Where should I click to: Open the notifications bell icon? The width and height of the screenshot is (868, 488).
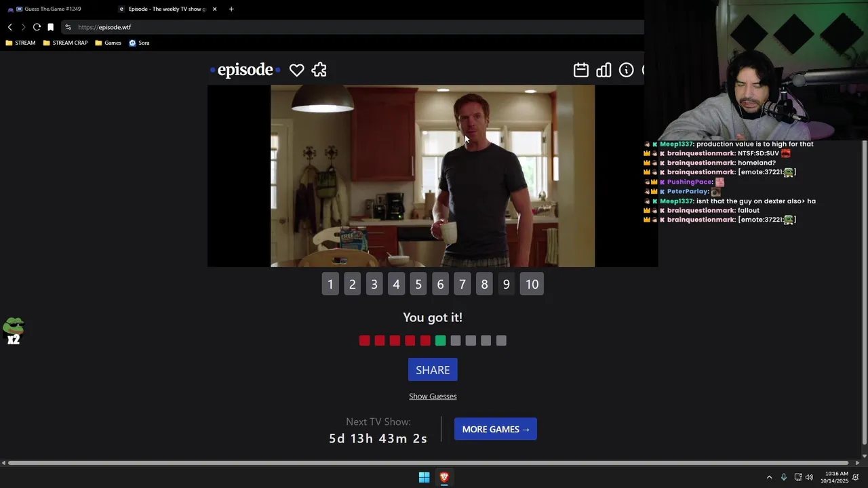click(856, 477)
